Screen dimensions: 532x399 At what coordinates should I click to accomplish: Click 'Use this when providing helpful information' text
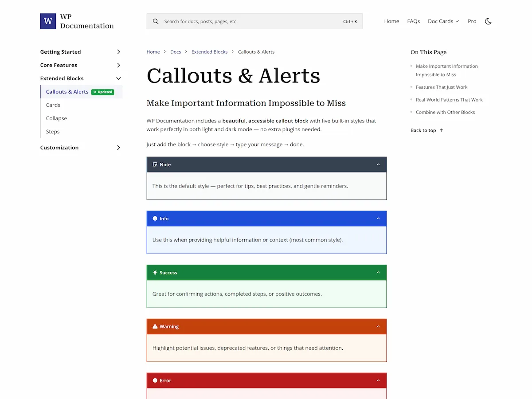point(247,240)
